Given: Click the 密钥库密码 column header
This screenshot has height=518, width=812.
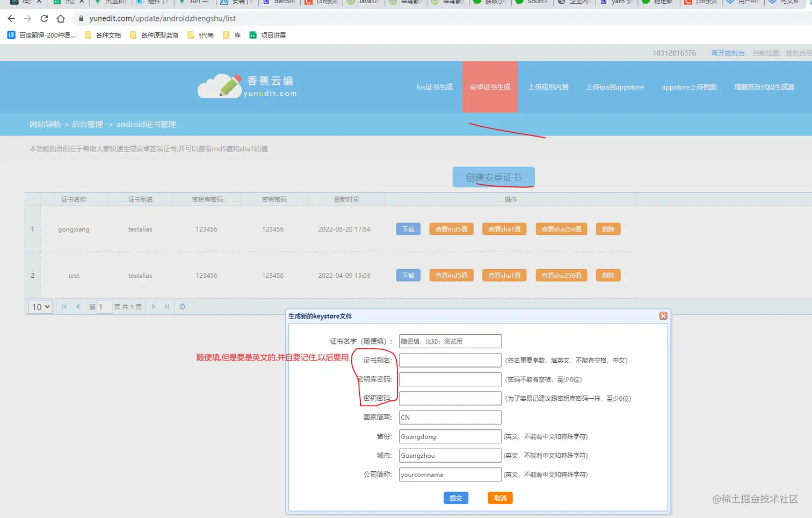Looking at the screenshot, I should (207, 199).
